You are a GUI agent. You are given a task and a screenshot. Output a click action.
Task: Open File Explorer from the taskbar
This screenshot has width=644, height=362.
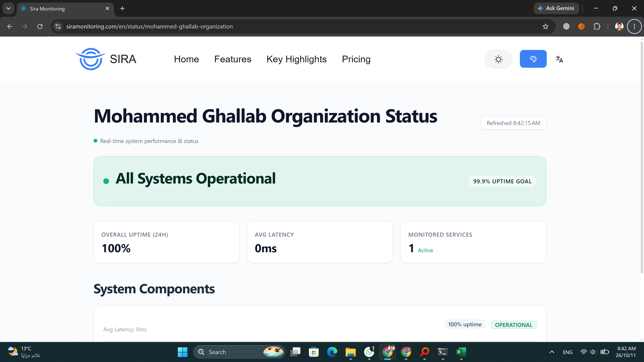point(351,352)
